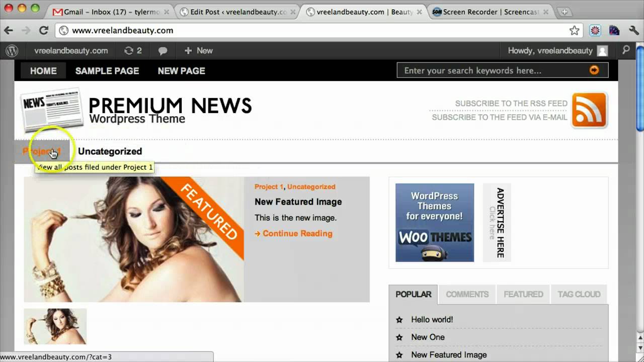Viewport: 644px width, 362px height.
Task: Select the COMMENTS sidebar tab
Action: coord(467,295)
